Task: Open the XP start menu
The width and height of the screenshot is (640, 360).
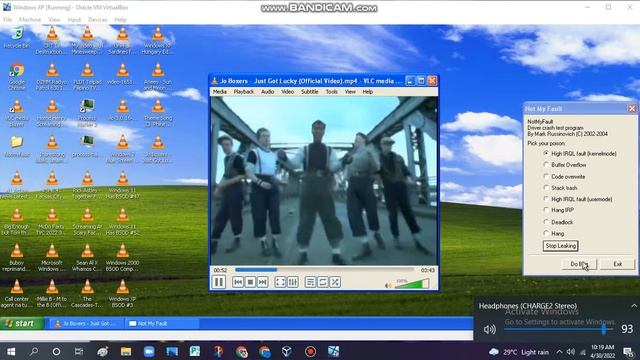Action: (x=22, y=323)
